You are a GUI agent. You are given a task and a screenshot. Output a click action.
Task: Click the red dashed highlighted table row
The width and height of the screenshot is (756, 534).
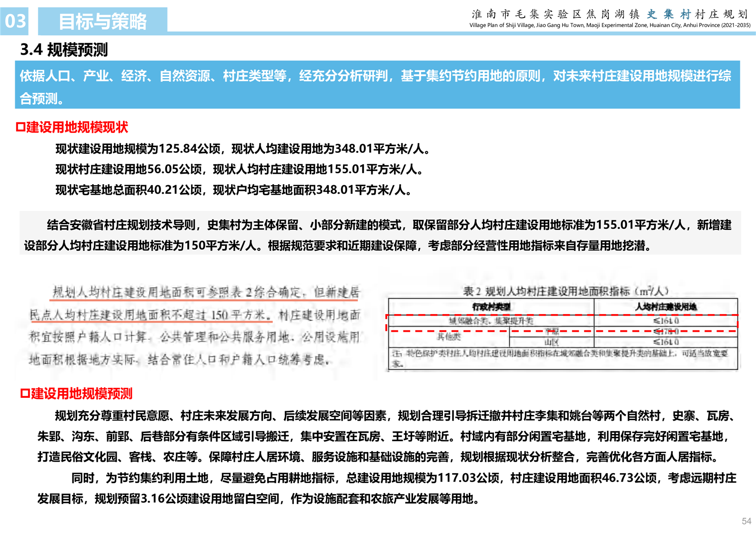point(562,322)
